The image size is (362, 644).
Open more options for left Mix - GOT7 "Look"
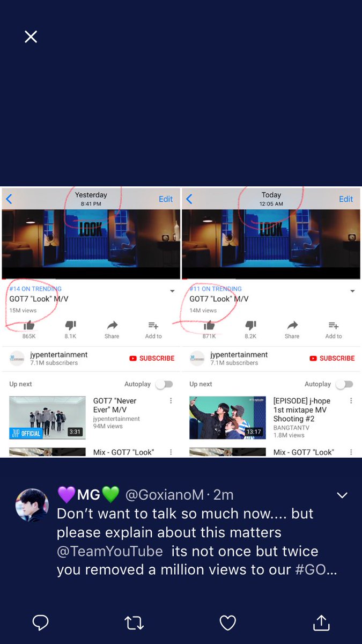tap(171, 452)
